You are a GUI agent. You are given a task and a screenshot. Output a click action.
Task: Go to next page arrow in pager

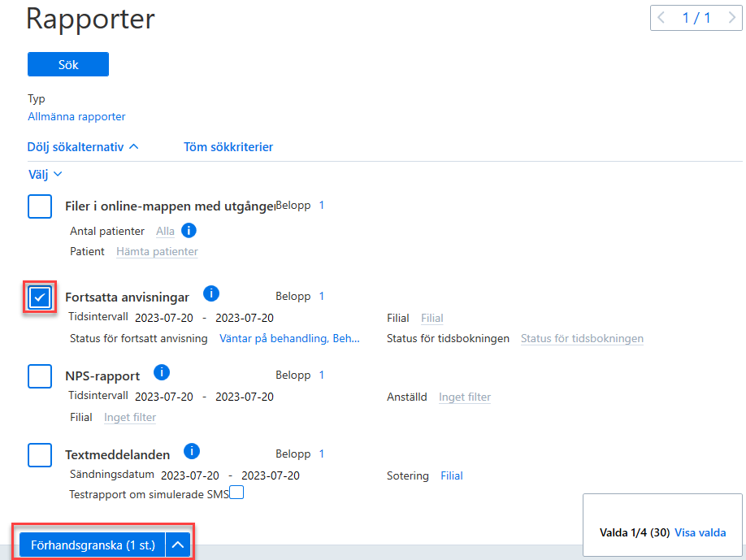[731, 18]
